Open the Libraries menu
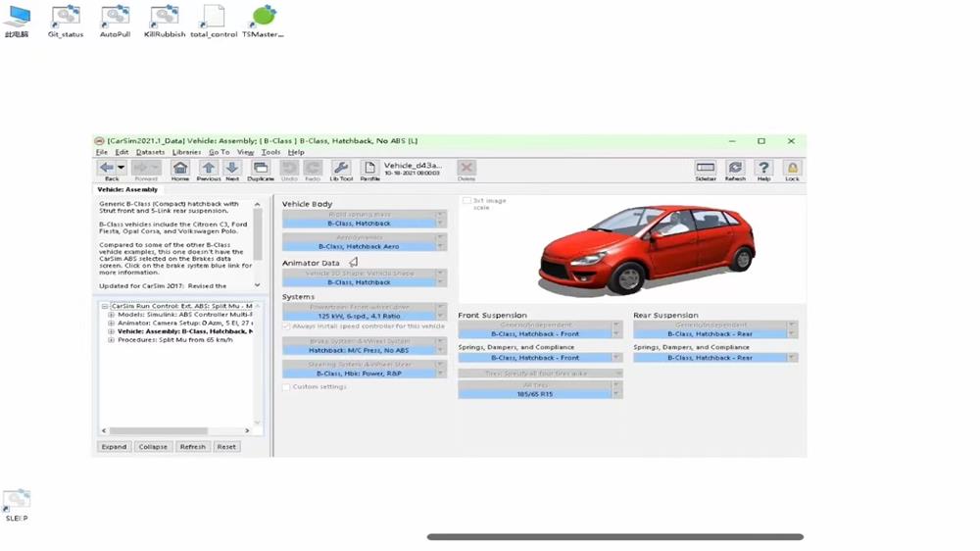This screenshot has height=551, width=980. point(186,153)
